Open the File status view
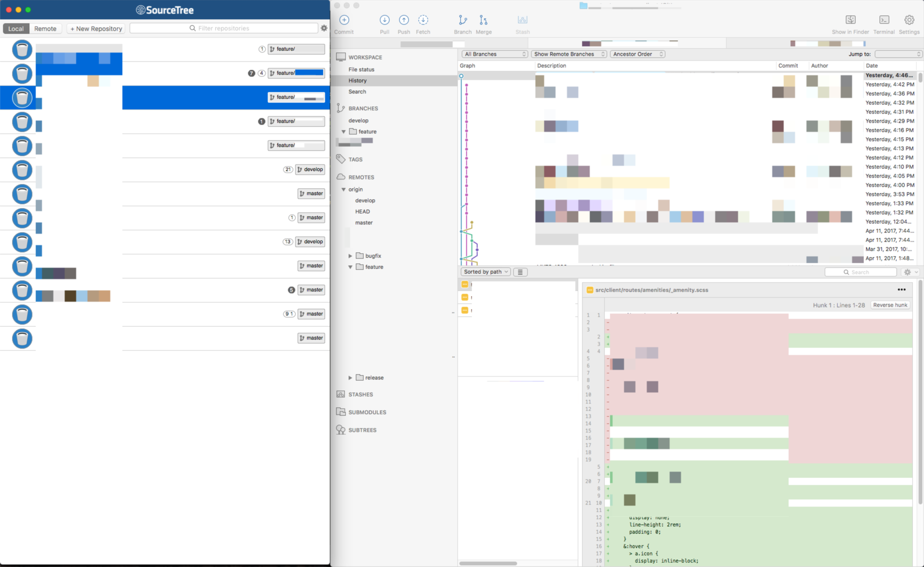This screenshot has width=924, height=567. tap(361, 69)
